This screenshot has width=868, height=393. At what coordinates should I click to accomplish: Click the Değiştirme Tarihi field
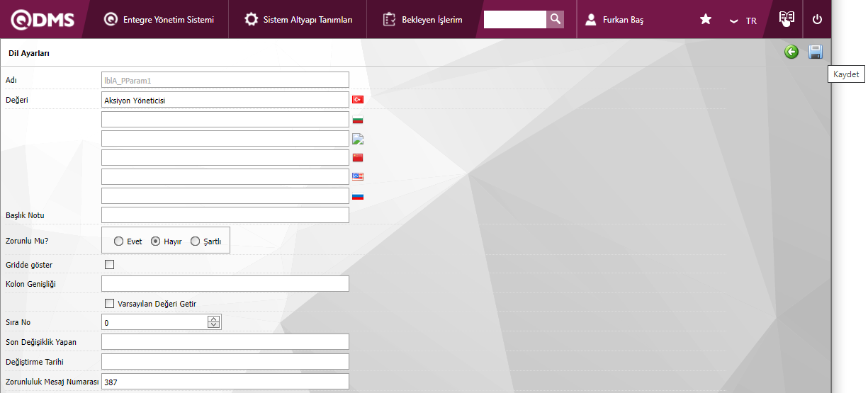[x=225, y=362]
